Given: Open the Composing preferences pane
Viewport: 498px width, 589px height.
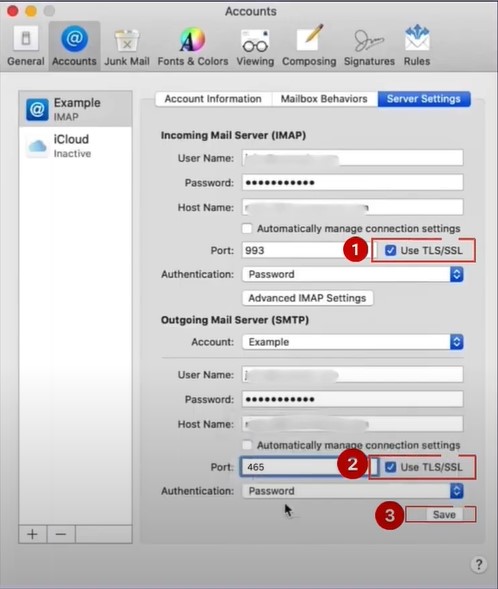Looking at the screenshot, I should [309, 47].
